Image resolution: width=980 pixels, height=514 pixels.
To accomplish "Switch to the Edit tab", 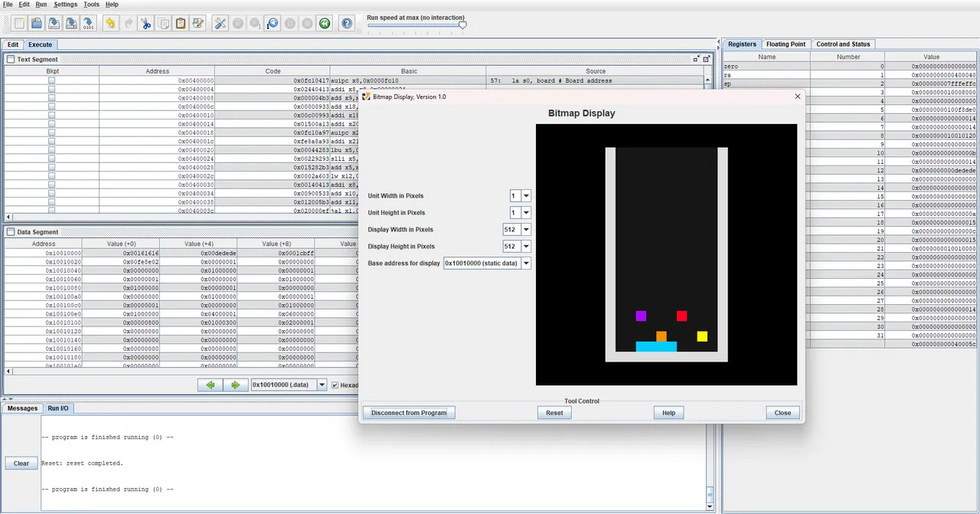I will (x=13, y=44).
